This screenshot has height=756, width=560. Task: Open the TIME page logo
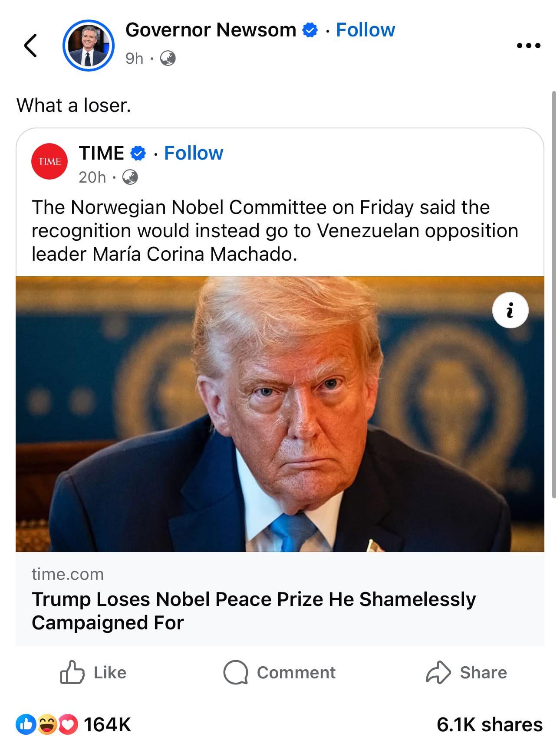point(49,161)
